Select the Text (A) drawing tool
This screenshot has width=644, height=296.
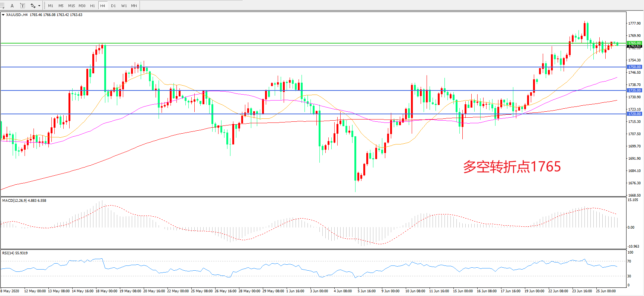tap(12, 6)
